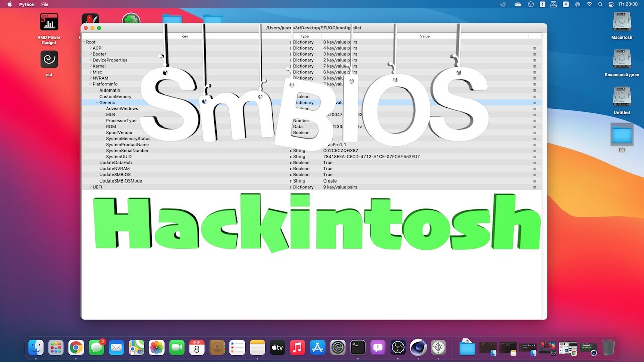Open Notes app in the dock
The width and height of the screenshot is (644, 362).
point(257,347)
